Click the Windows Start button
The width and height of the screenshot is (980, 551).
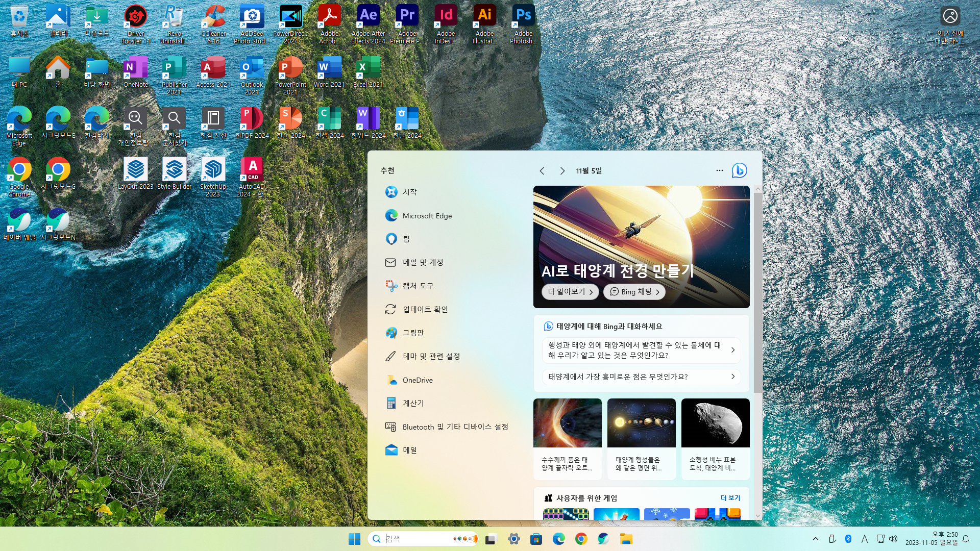(354, 539)
